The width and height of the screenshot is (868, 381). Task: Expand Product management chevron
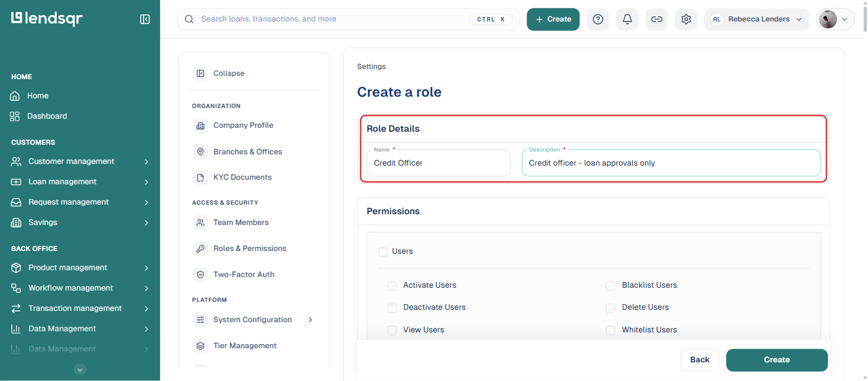pos(146,268)
